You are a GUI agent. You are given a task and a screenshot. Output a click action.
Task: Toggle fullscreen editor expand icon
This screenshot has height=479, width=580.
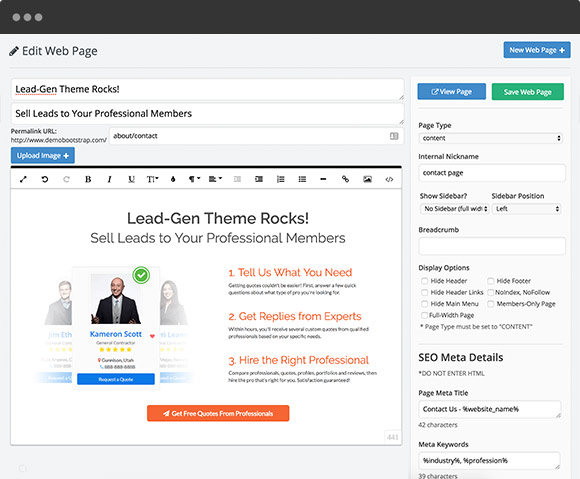pyautogui.click(x=23, y=179)
